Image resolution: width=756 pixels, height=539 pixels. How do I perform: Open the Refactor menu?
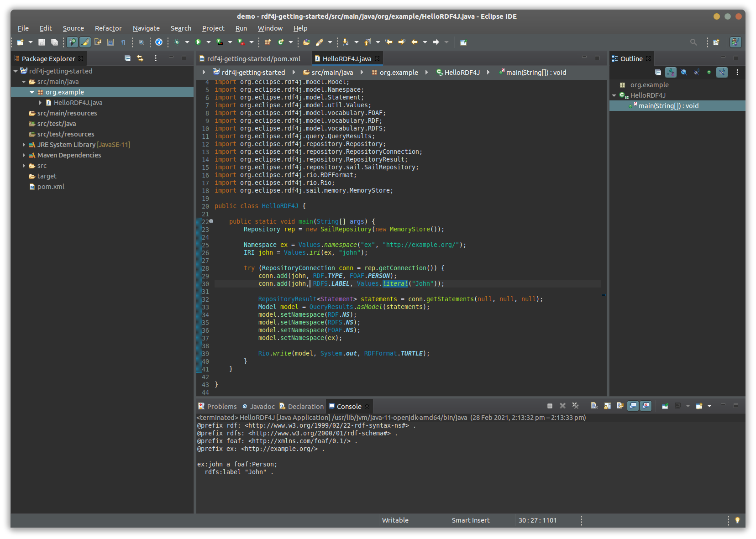click(x=108, y=28)
